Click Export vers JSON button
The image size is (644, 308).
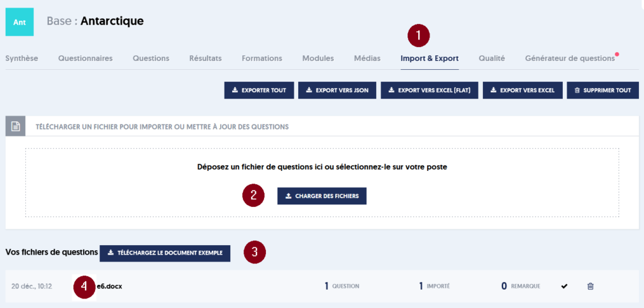338,91
